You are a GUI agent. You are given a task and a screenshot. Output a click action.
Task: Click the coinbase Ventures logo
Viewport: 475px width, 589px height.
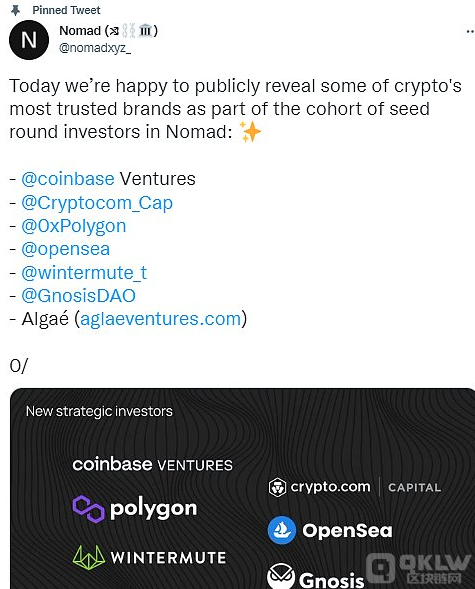click(152, 465)
